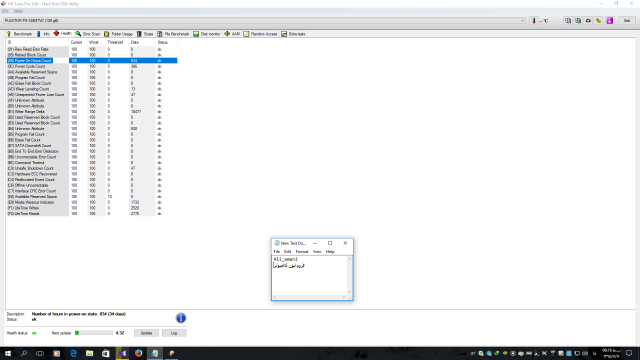Switch to the Erase tab
640x360 pixels.
point(145,34)
